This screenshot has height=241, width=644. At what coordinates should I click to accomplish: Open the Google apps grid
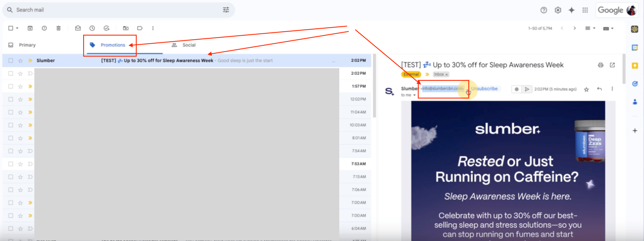click(585, 10)
